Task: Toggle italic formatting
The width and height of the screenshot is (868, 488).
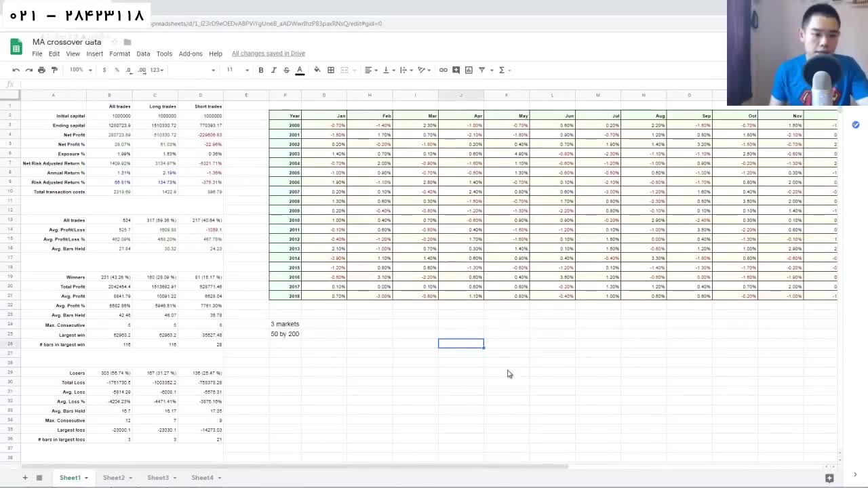Action: click(x=273, y=70)
